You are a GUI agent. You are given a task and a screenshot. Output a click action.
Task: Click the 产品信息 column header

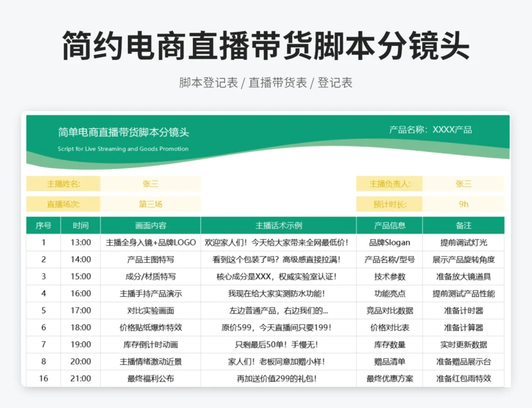[x=390, y=225]
